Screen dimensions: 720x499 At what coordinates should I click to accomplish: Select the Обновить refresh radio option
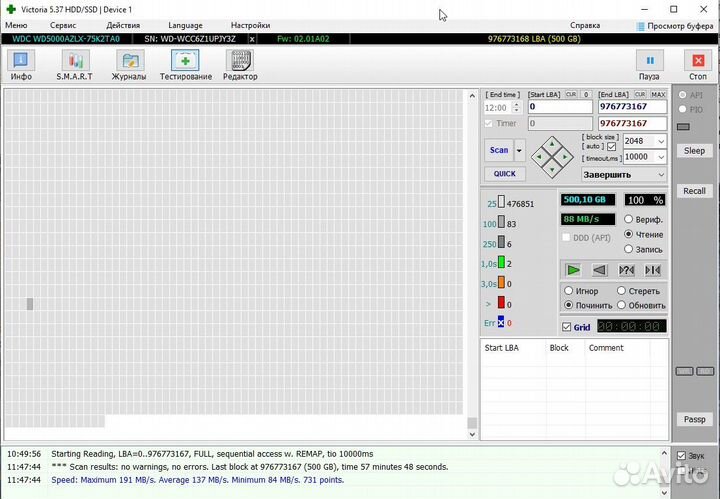[x=621, y=305]
